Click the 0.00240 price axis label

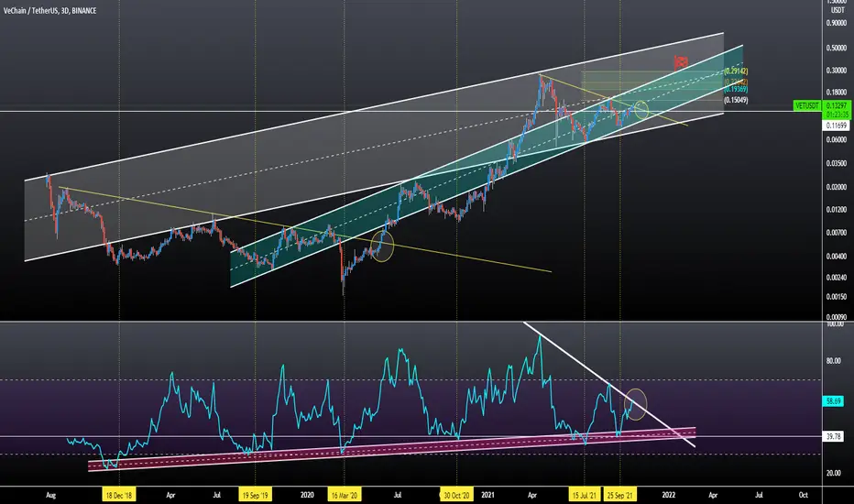point(837,278)
